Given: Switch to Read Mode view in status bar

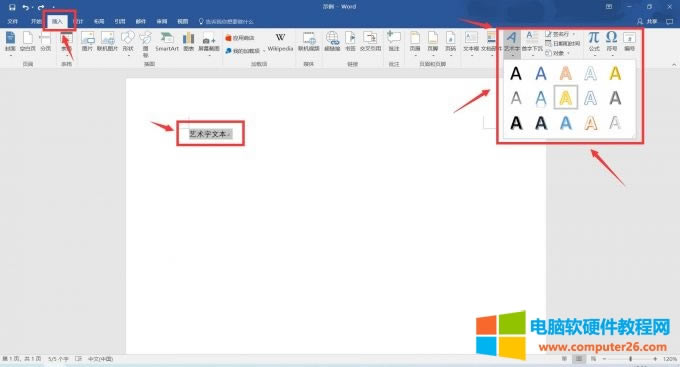Looking at the screenshot, I should tap(564, 359).
